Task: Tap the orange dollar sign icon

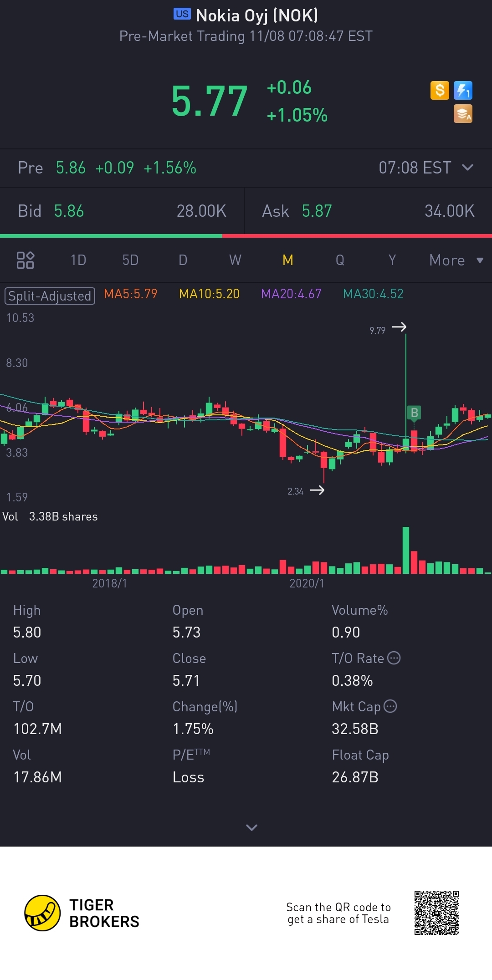Action: (x=440, y=90)
